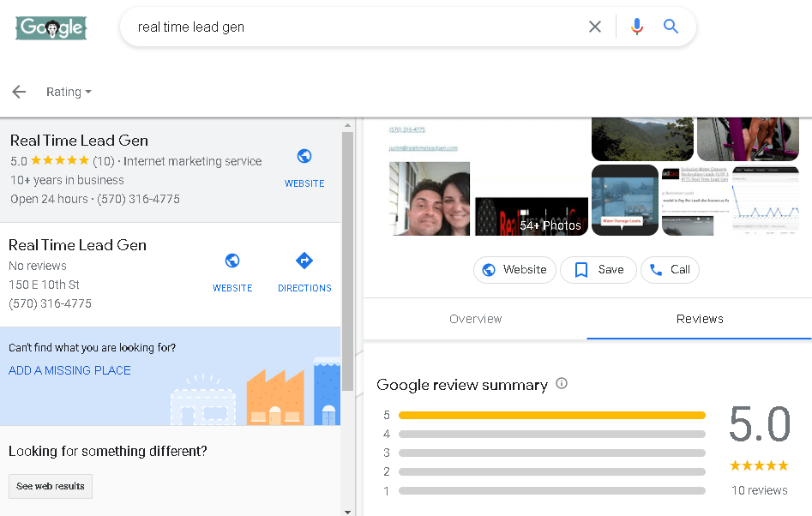
Task: Open the couple selfie photo
Action: click(430, 199)
